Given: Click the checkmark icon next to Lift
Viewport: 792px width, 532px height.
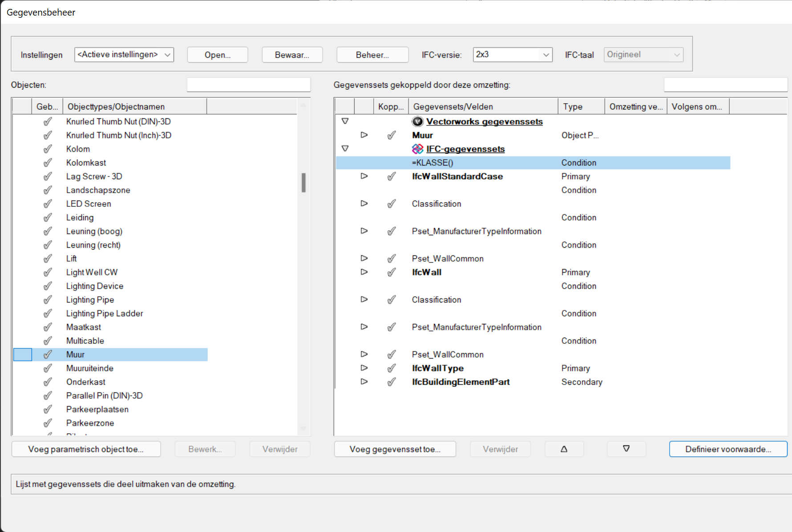Looking at the screenshot, I should 48,258.
